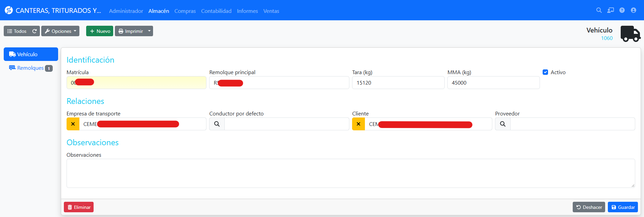Click the reload arrow icon next to Todos
Viewport: 644px width, 217px height.
coord(34,31)
